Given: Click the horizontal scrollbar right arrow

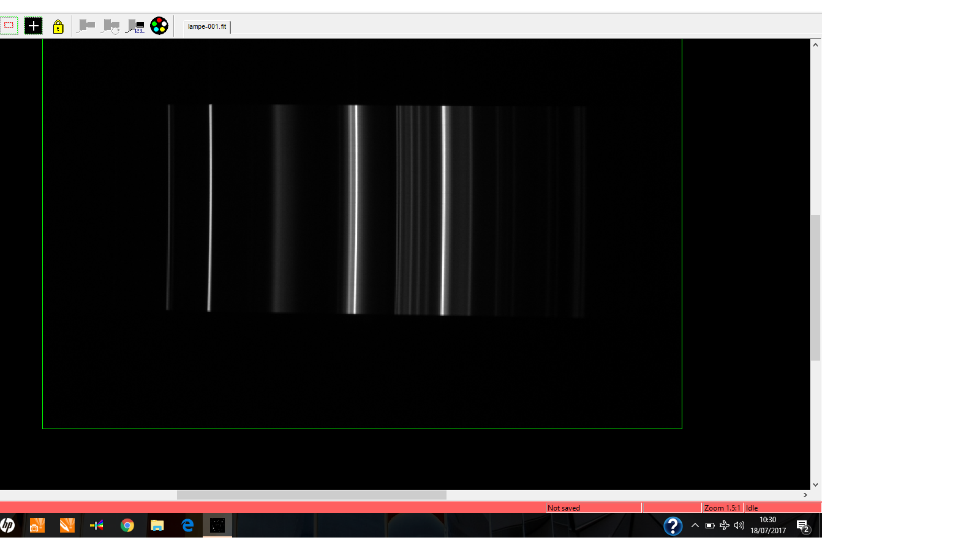Looking at the screenshot, I should pyautogui.click(x=805, y=495).
